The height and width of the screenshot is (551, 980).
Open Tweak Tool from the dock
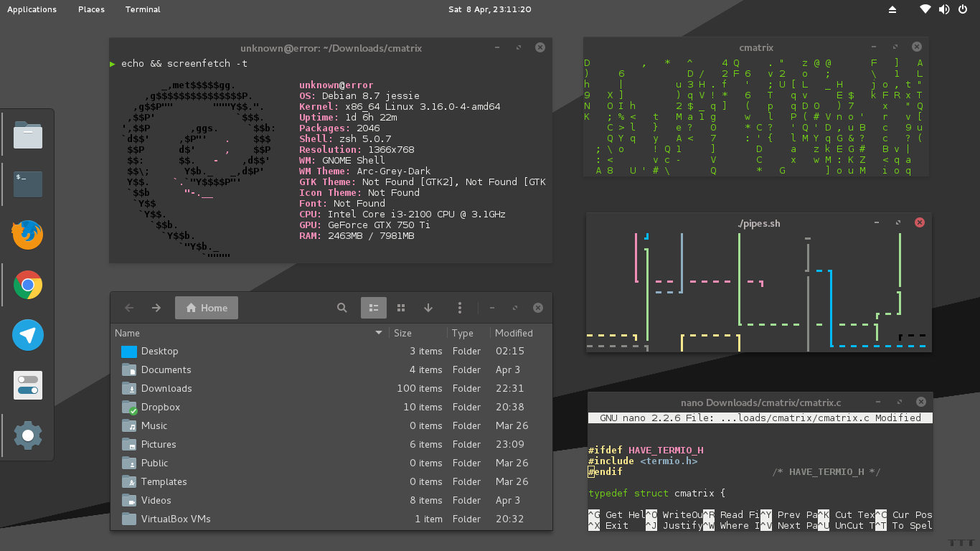point(28,385)
